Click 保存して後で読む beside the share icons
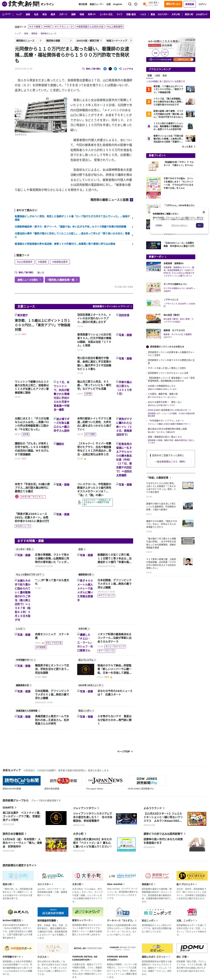 click(91, 69)
